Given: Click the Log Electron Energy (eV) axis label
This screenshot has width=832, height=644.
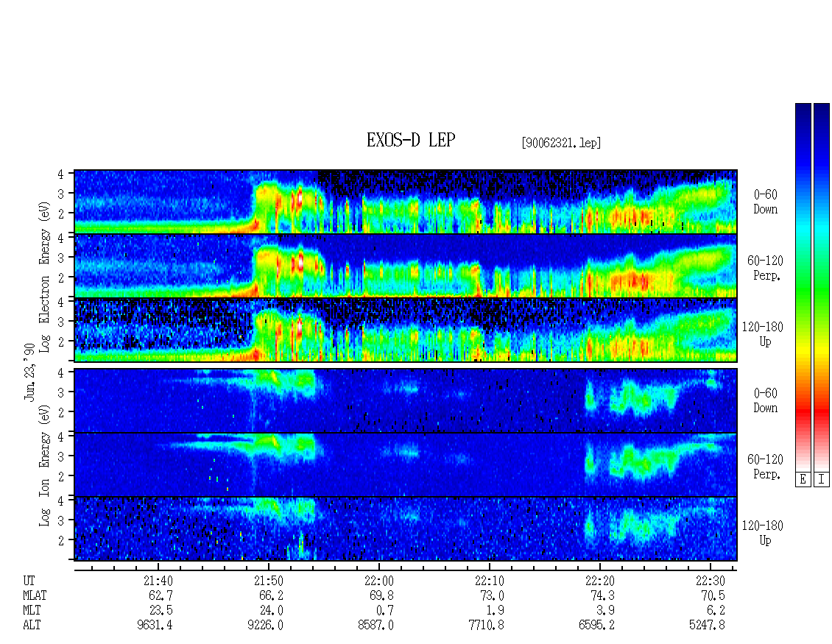Looking at the screenshot, I should [44, 277].
